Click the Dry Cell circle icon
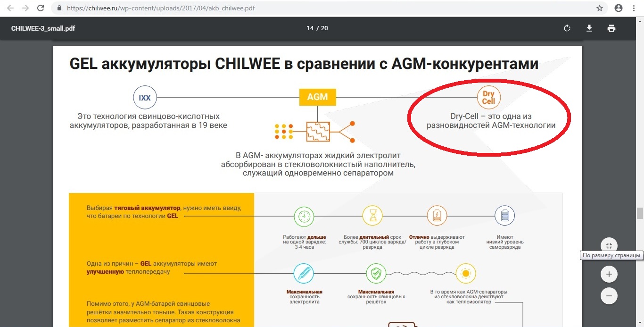This screenshot has width=644, height=327. [488, 98]
